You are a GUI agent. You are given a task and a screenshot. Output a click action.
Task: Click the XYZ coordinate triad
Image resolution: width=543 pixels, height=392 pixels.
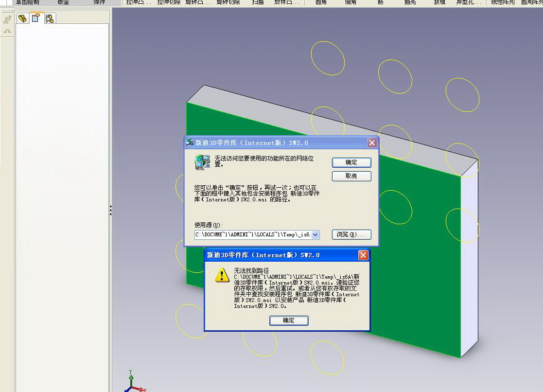[x=135, y=381]
